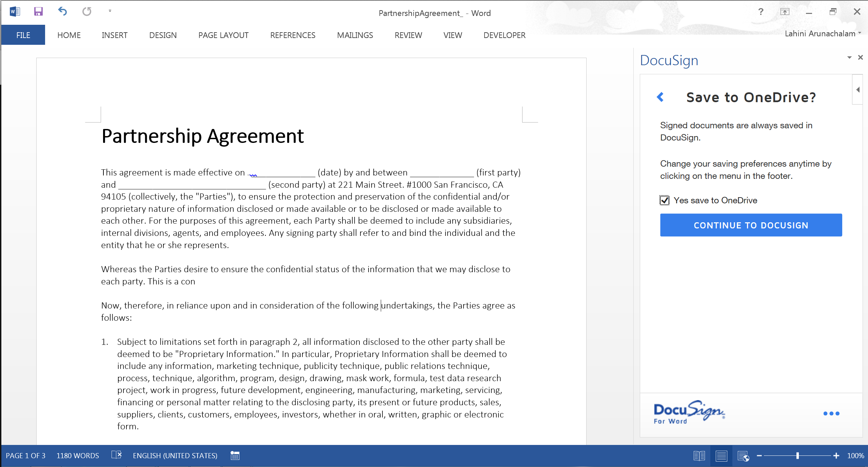Open DocuSign task pane options dropdown arrow

(849, 57)
